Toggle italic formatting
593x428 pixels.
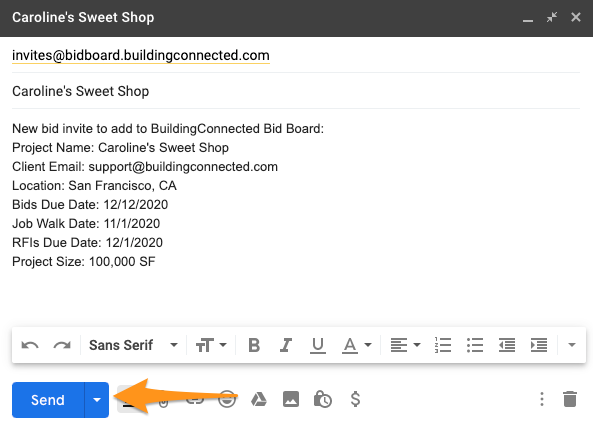tap(286, 345)
